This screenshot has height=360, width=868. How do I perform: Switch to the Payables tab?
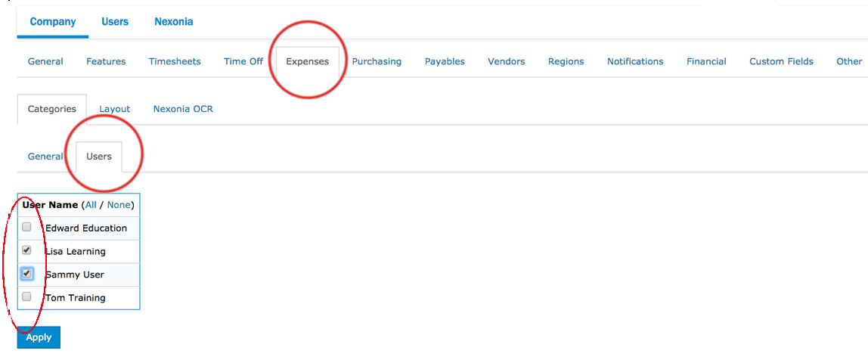(445, 62)
